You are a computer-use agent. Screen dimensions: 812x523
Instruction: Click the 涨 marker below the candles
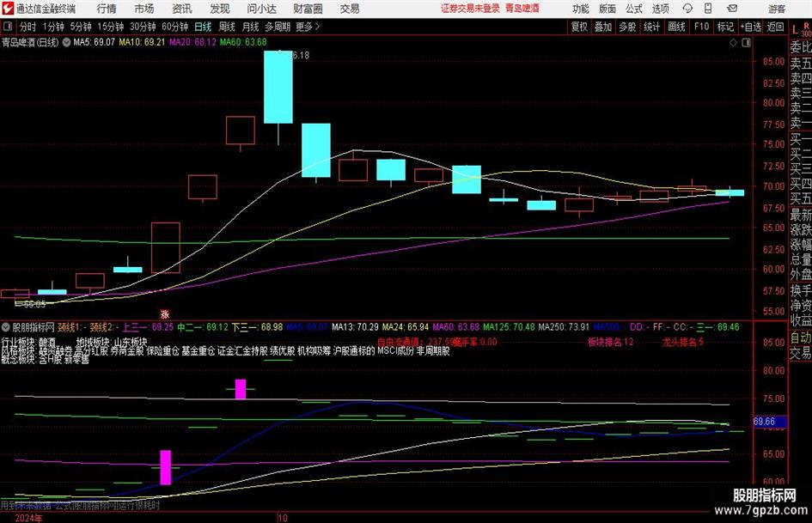click(x=165, y=314)
